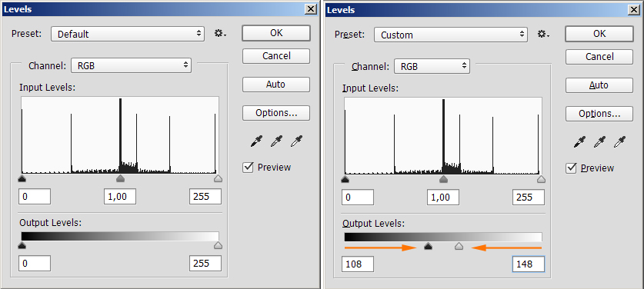The width and height of the screenshot is (644, 289).
Task: Open the Custom preset dropdown
Action: [x=451, y=35]
